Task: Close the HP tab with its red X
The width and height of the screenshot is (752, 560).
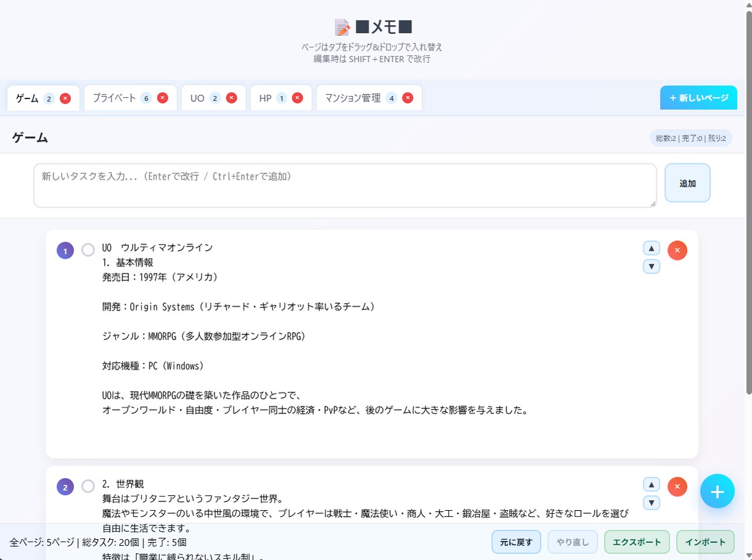Action: [298, 98]
